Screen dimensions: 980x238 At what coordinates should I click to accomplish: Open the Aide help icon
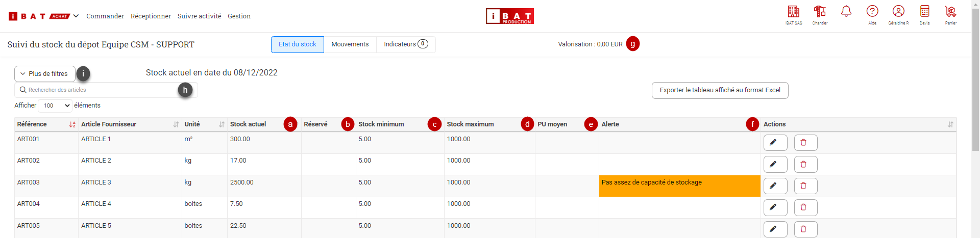tap(872, 12)
